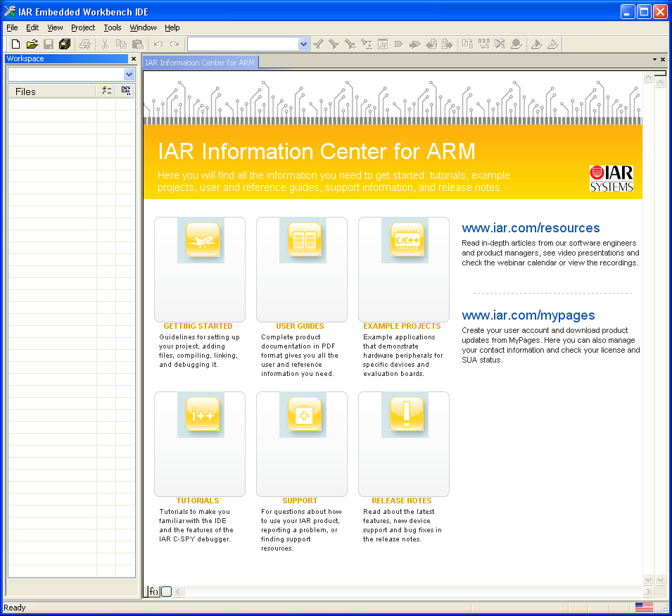Click the vertical scrollbar down arrow
Screen dimensions: 672x616
[x=649, y=579]
